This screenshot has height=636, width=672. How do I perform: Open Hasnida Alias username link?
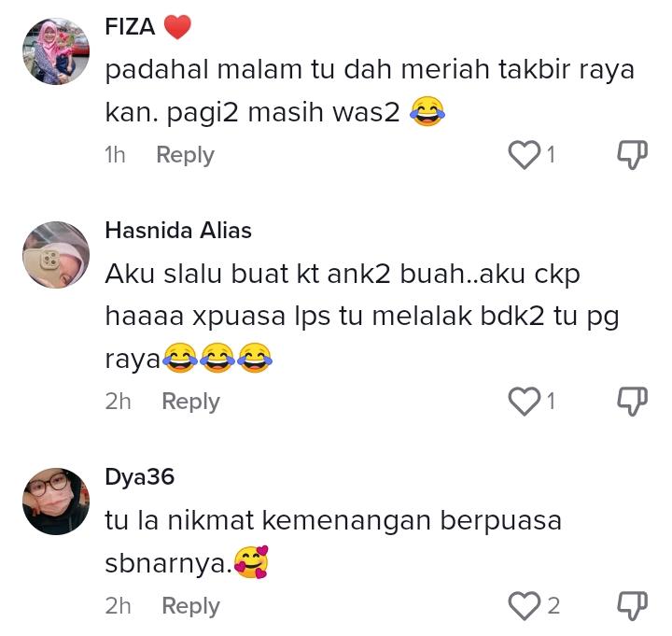click(x=178, y=231)
